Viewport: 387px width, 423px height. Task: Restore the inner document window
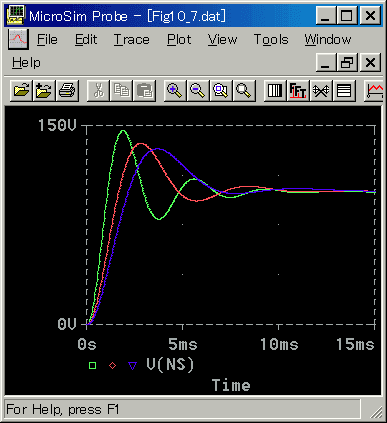(347, 62)
